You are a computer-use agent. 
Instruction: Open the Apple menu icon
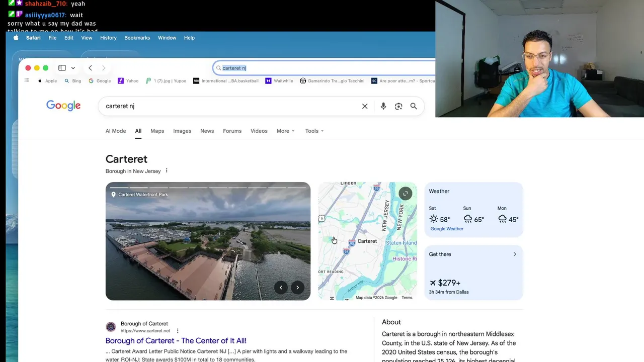coord(16,38)
